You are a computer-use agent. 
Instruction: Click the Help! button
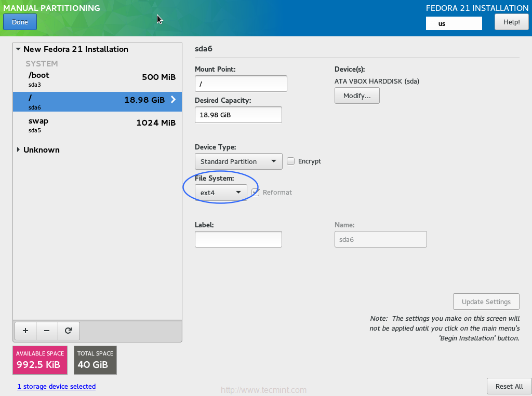[x=511, y=22]
